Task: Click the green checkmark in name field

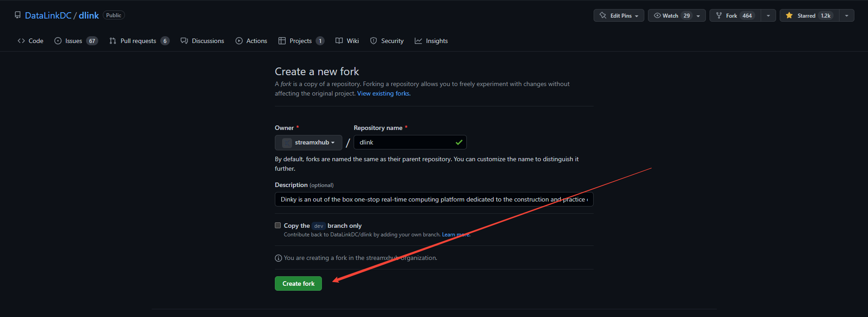Action: tap(459, 142)
